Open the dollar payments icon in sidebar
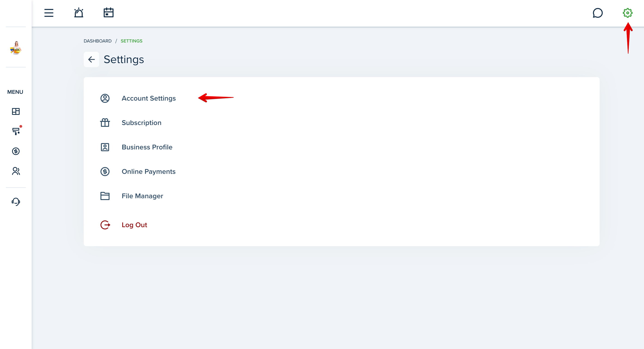The height and width of the screenshot is (349, 644). [16, 151]
